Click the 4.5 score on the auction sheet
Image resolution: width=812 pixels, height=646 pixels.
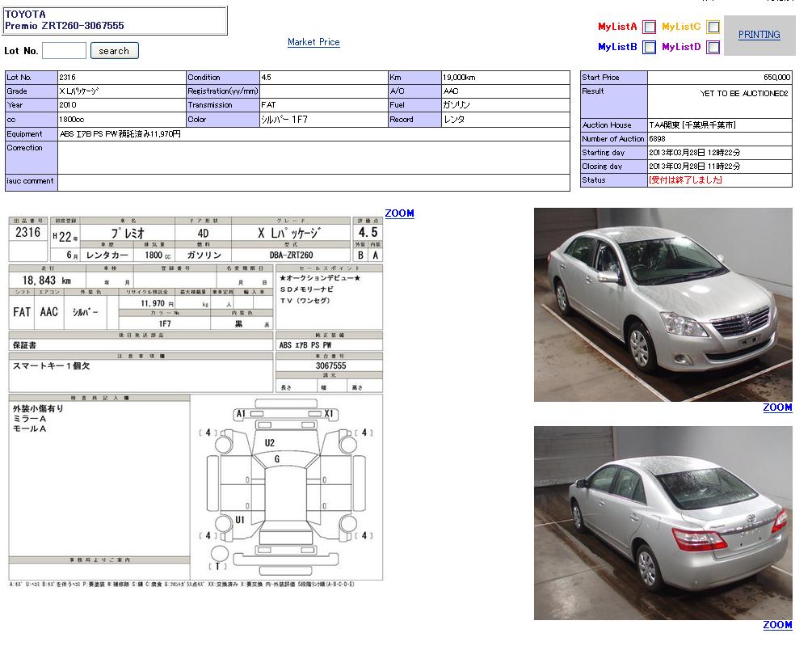coord(368,232)
